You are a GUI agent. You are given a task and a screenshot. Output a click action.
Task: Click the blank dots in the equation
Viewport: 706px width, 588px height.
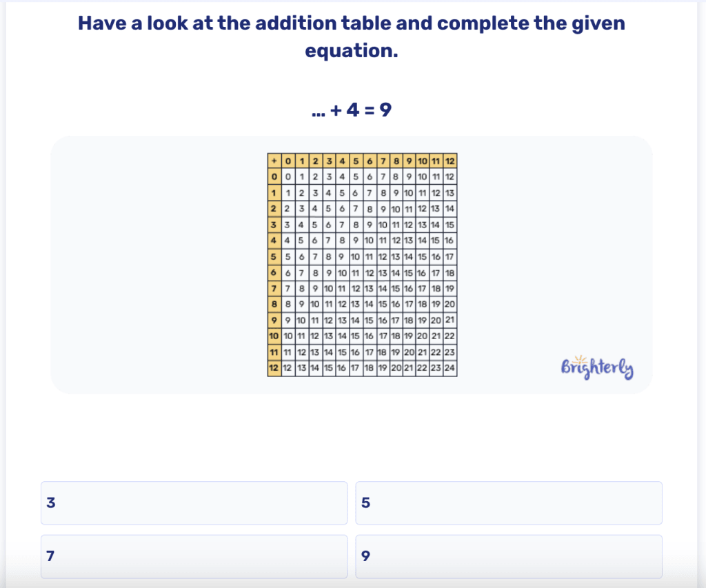[319, 111]
